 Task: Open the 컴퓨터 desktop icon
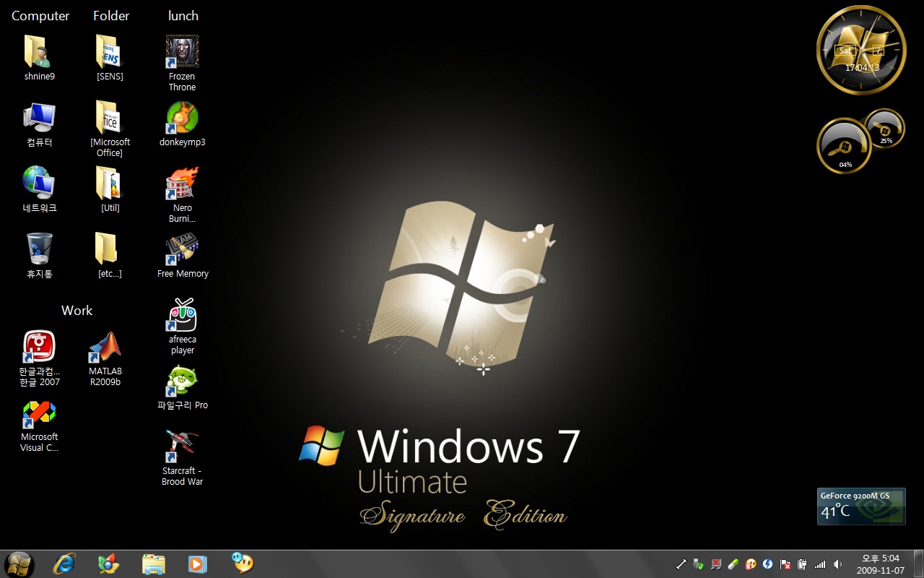pos(39,118)
